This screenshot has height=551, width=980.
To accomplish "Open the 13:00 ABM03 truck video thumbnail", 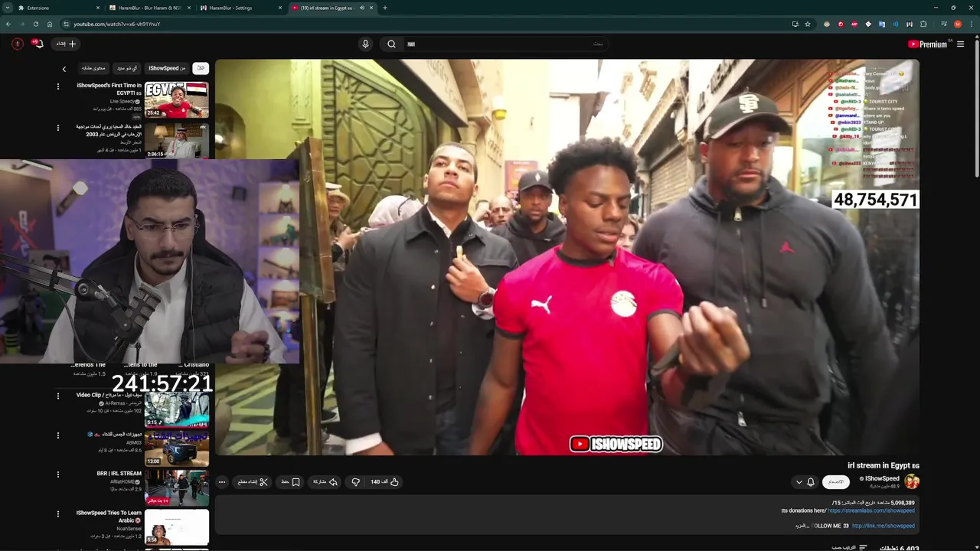I will pos(177,448).
